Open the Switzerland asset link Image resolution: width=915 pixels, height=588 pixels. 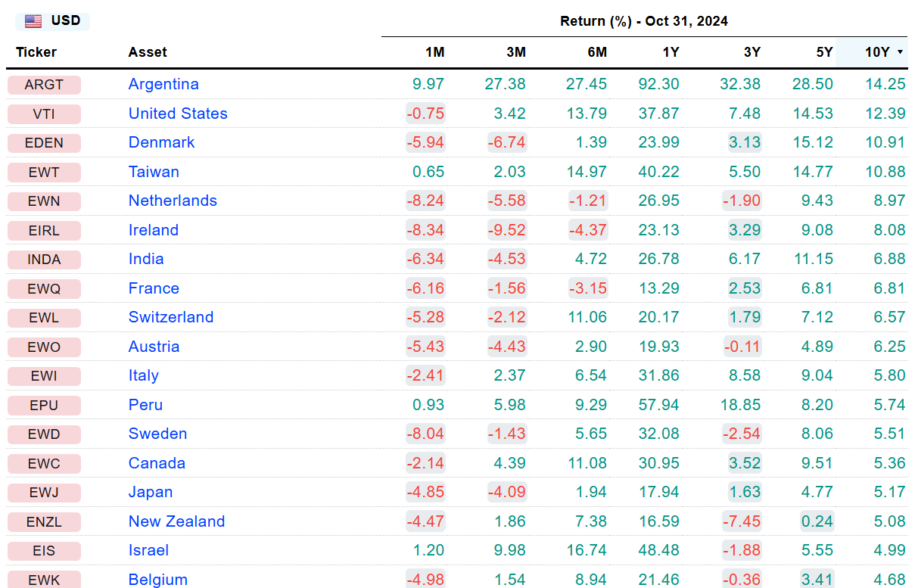(x=171, y=317)
